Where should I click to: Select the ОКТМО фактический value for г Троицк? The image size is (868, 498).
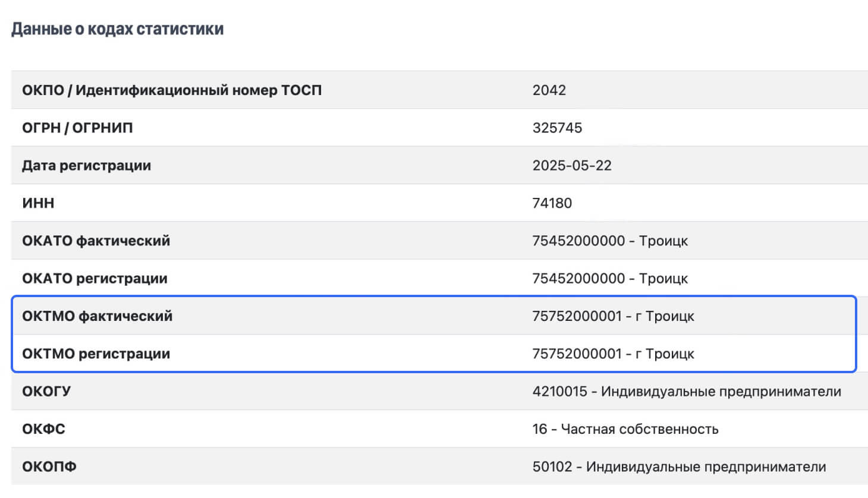click(613, 316)
